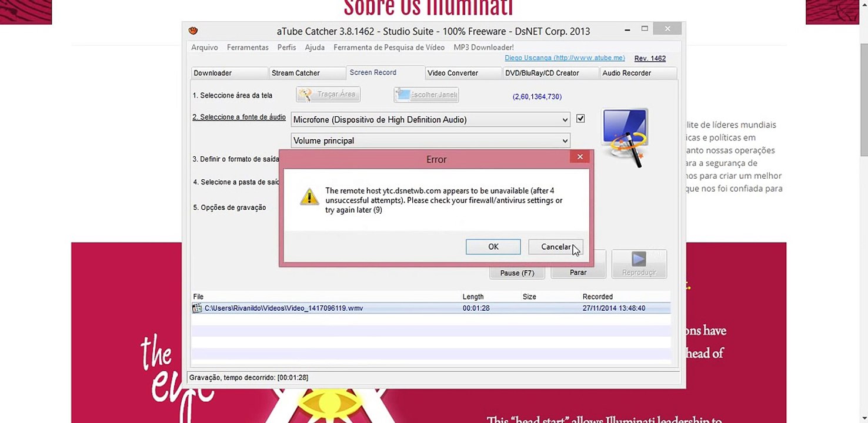This screenshot has height=423, width=868.
Task: Open MP3 Downloader! menu item
Action: [x=483, y=48]
